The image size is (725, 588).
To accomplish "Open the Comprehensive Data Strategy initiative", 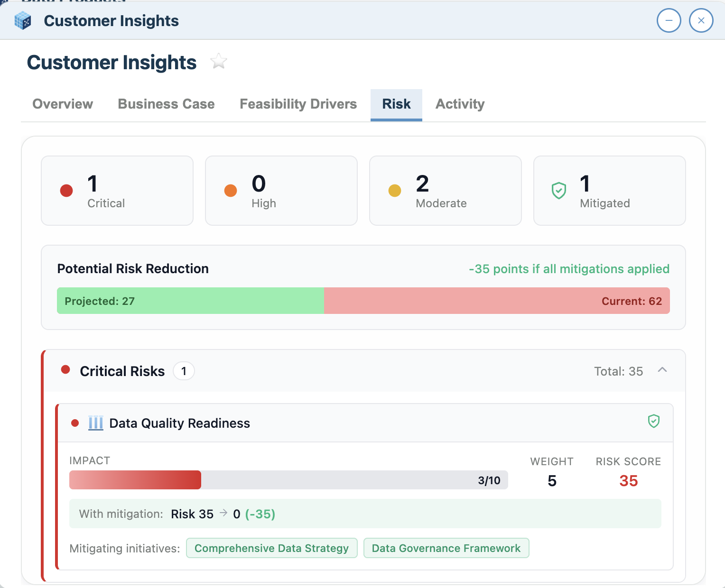I will pyautogui.click(x=271, y=548).
